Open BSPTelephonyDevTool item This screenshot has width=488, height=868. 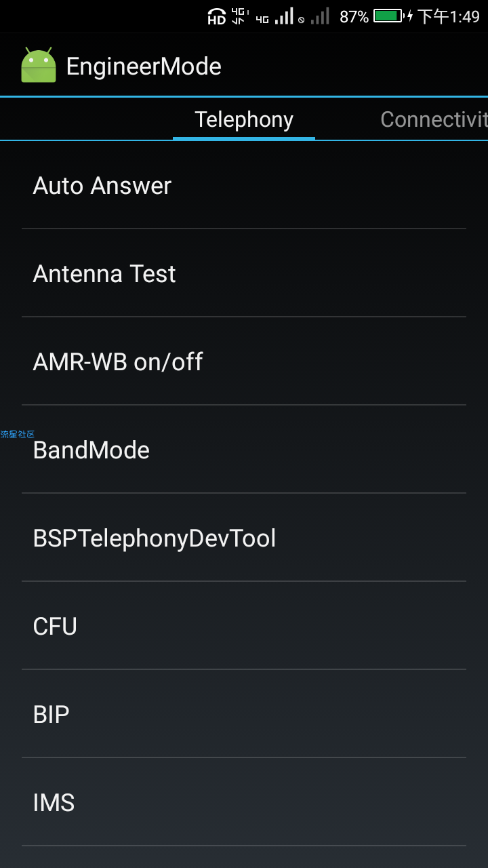pos(244,538)
